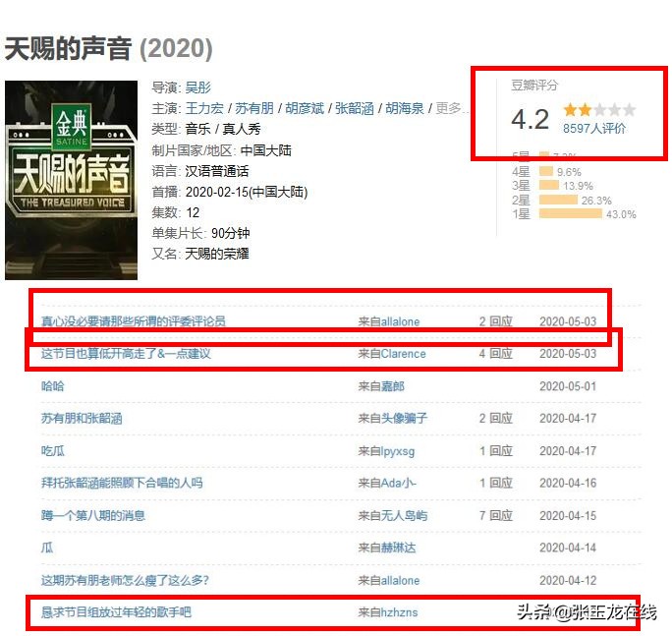Open director 吴彤 link

[x=198, y=87]
